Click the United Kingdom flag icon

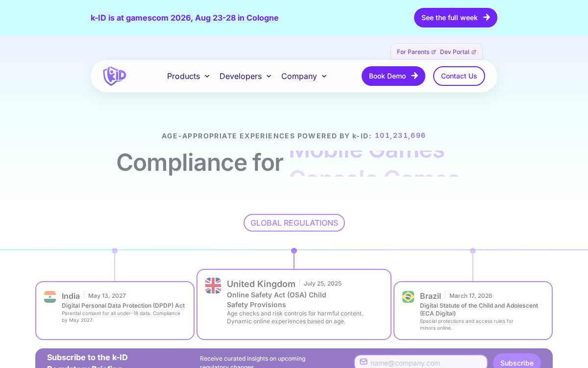coord(213,286)
